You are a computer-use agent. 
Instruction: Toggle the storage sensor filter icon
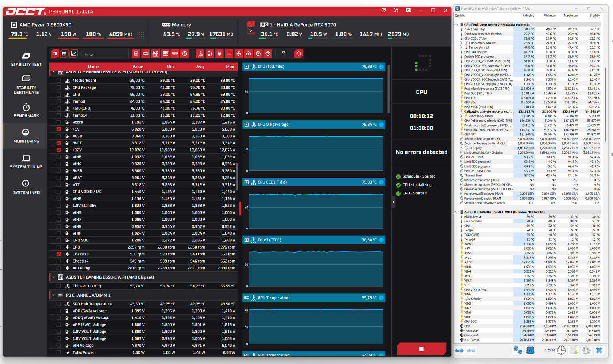point(165,54)
